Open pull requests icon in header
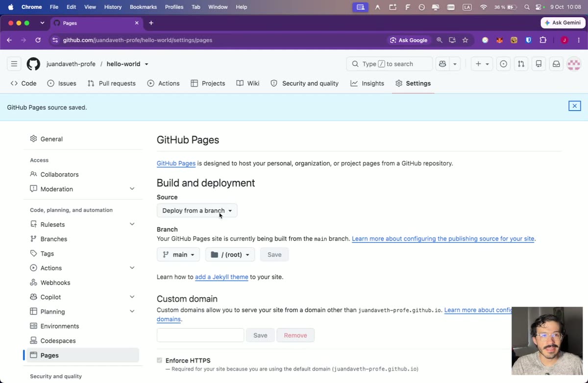588x383 pixels. pyautogui.click(x=521, y=64)
